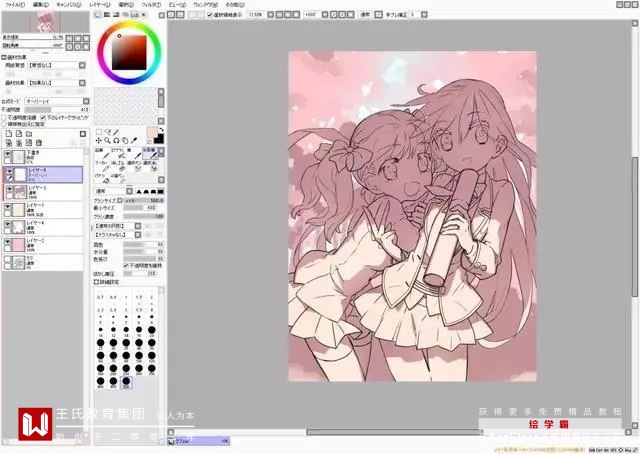Select the rotate view tool

click(x=116, y=140)
